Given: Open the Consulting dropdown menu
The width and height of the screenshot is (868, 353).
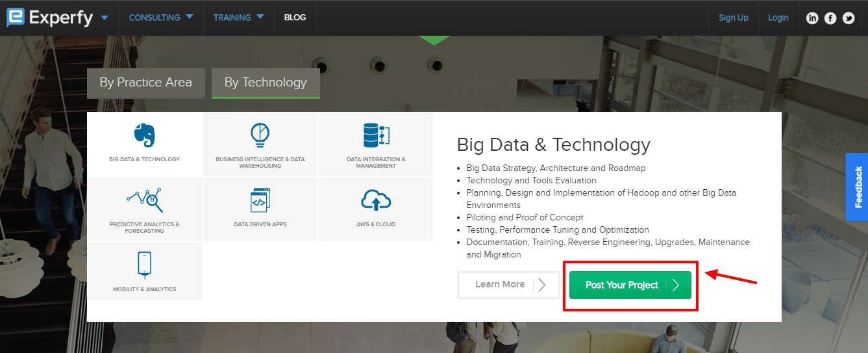Looking at the screenshot, I should click(161, 18).
